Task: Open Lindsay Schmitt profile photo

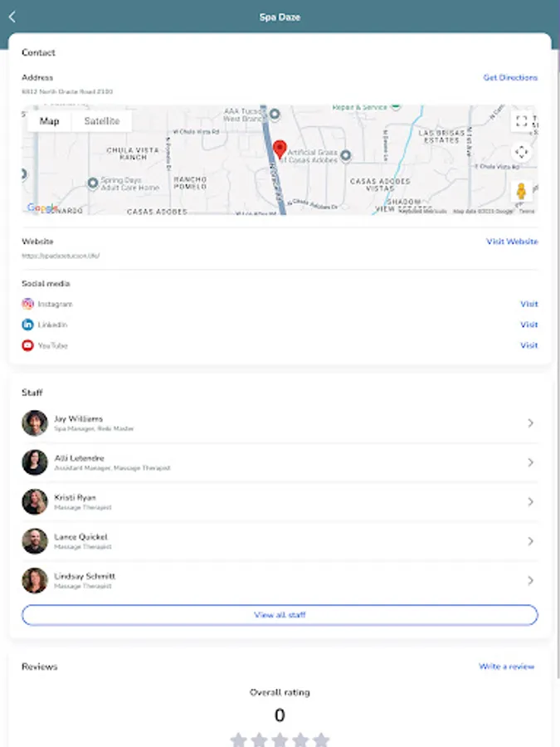Action: [35, 580]
